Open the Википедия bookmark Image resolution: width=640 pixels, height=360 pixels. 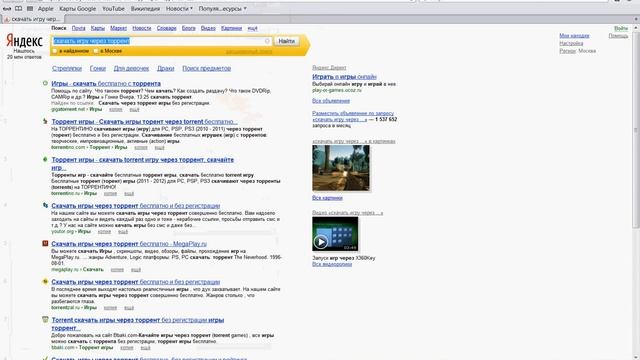pos(145,9)
